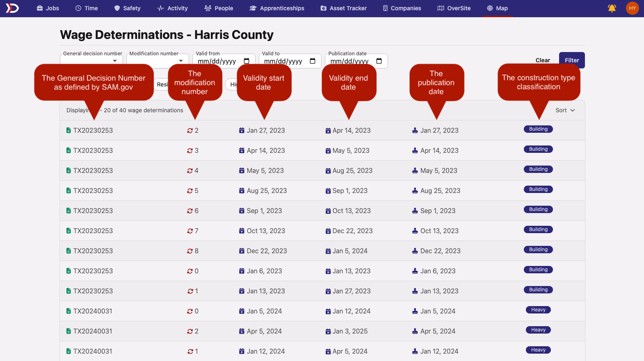
Task: Click calendar-x icon beside Dec 22, 2023 valid-to
Action: pos(328,231)
